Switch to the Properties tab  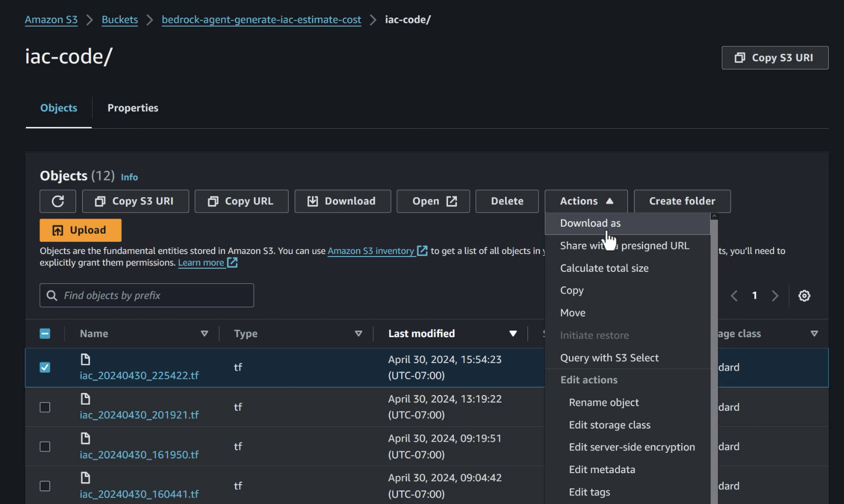pos(133,108)
